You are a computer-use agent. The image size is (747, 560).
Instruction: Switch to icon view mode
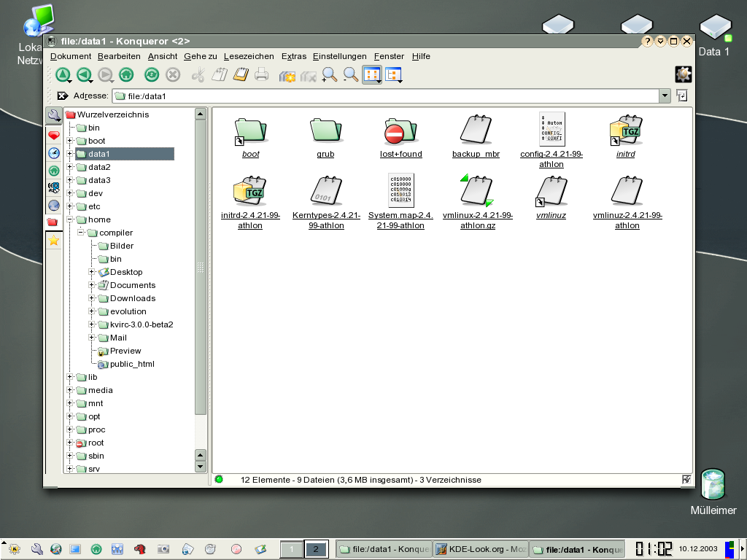(372, 75)
